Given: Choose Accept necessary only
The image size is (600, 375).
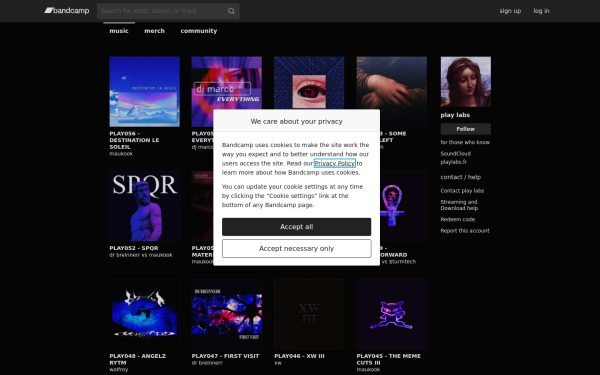Looking at the screenshot, I should tap(297, 248).
